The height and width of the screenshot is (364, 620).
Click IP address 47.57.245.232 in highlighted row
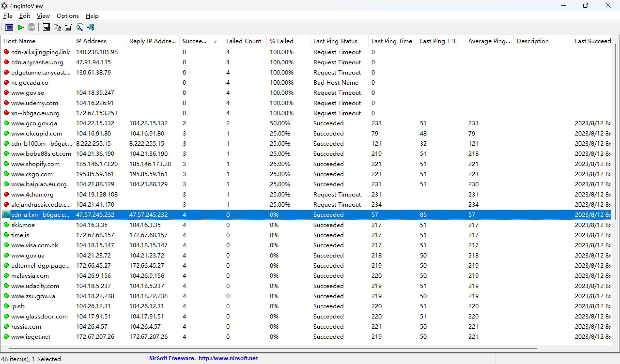[95, 215]
